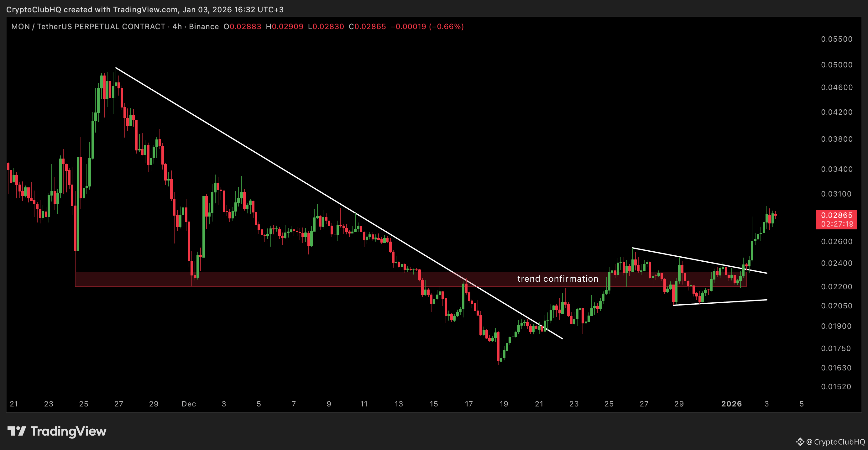The width and height of the screenshot is (868, 450).
Task: Click the 0.03800 price axis label
Action: (837, 139)
